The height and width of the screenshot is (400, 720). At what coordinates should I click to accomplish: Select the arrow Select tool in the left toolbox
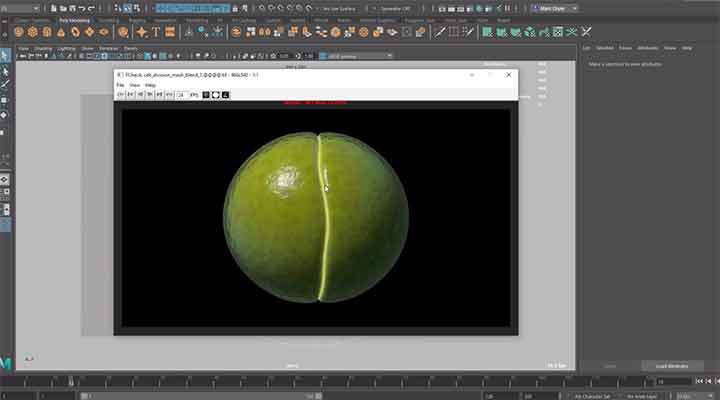click(5, 56)
